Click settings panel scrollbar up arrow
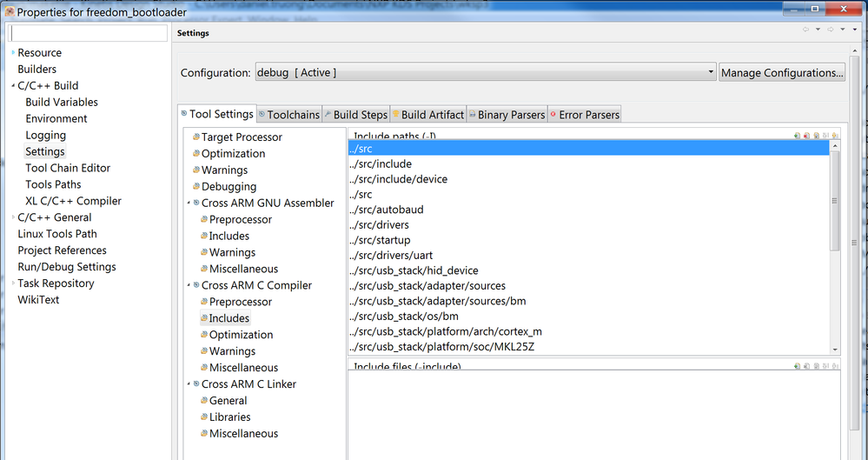This screenshot has height=460, width=868. pyautogui.click(x=854, y=51)
